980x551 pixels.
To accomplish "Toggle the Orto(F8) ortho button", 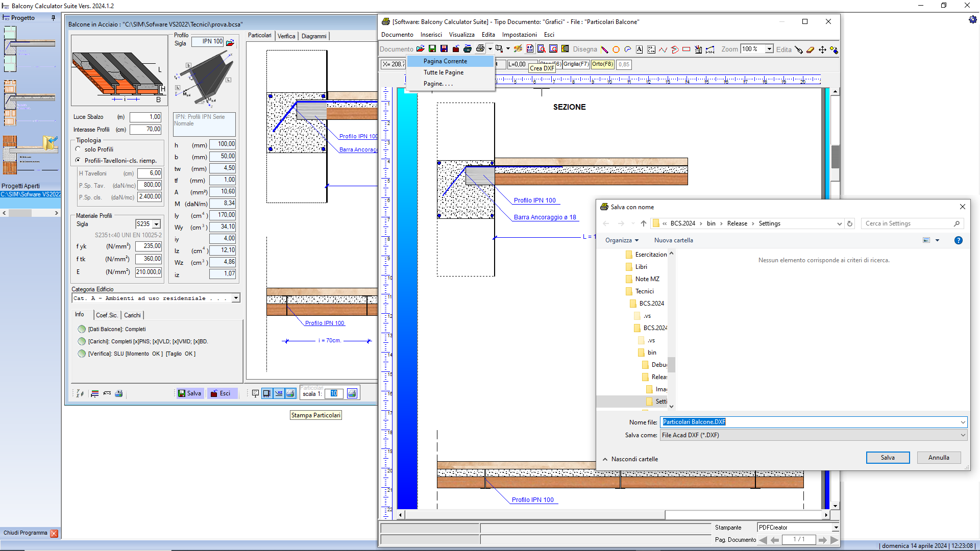I will coord(603,64).
